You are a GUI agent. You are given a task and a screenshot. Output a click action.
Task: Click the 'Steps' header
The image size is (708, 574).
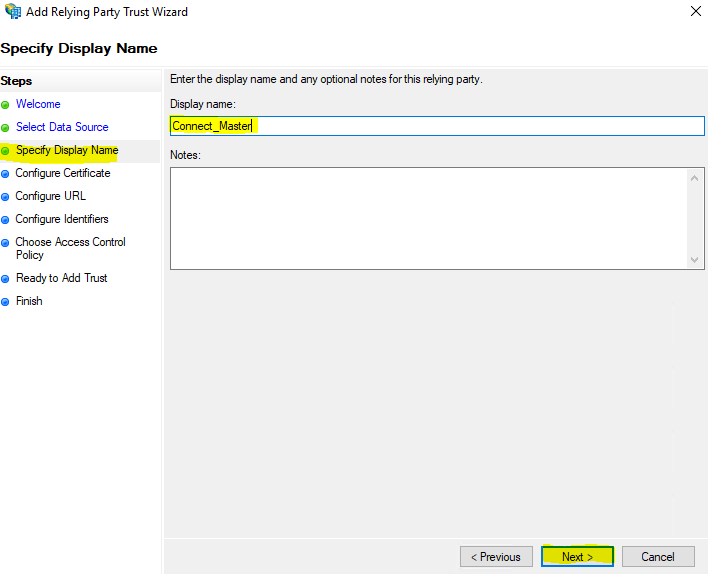[x=16, y=81]
